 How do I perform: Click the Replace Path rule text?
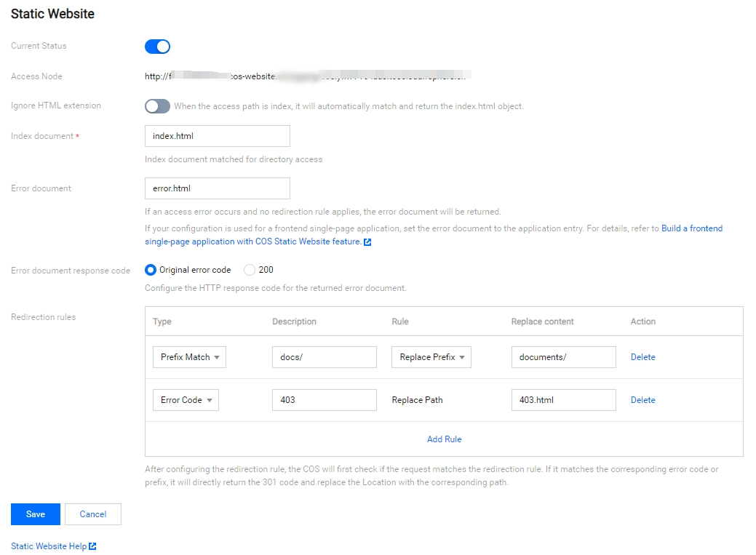click(417, 400)
